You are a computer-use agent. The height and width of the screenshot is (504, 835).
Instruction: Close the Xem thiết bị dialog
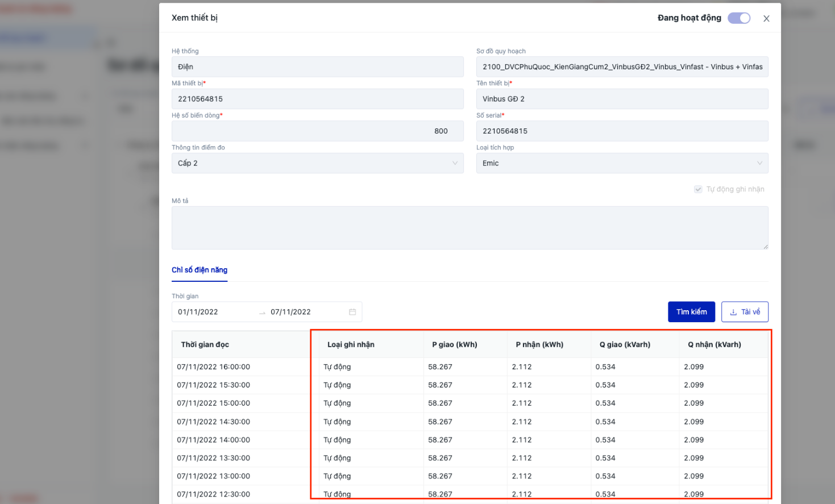(766, 19)
